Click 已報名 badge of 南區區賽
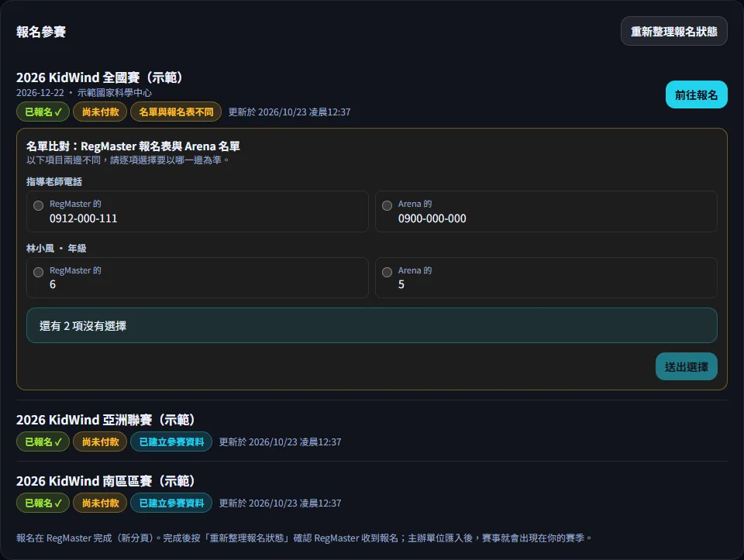This screenshot has height=560, width=744. tap(43, 503)
